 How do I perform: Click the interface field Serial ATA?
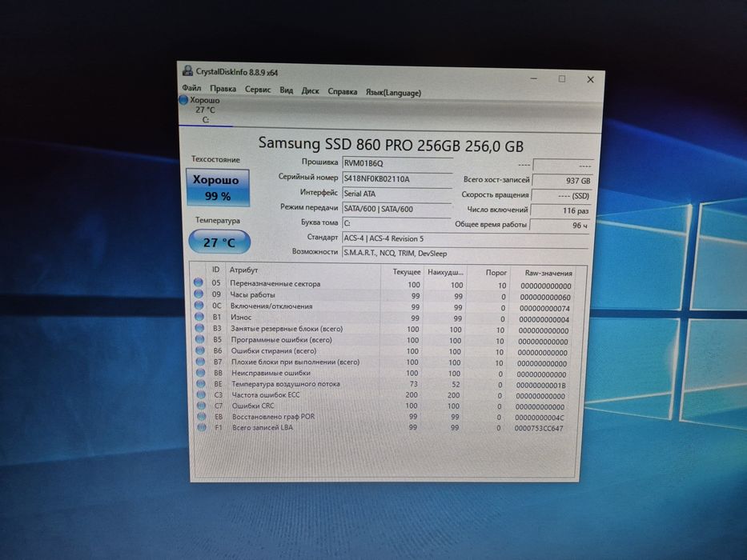tap(397, 194)
